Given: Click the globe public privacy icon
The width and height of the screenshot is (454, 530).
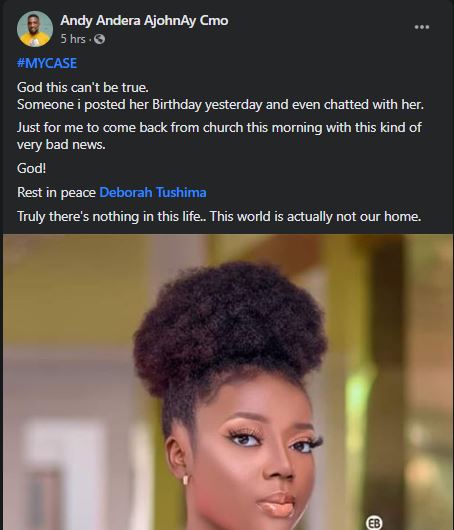Looking at the screenshot, I should click(99, 39).
